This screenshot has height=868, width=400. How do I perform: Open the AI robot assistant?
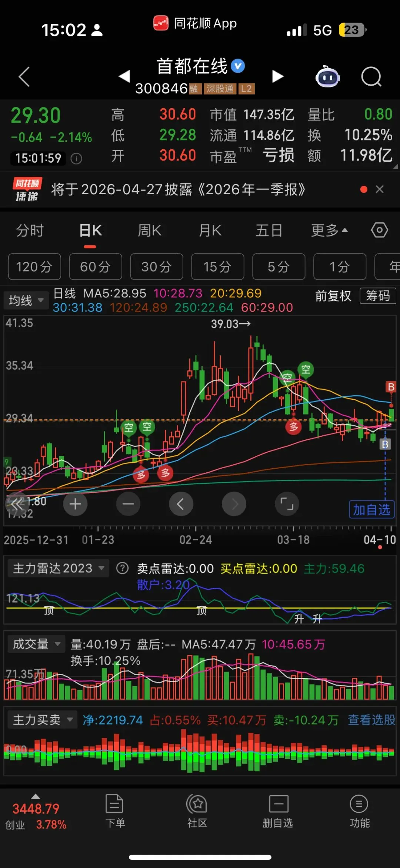click(x=327, y=76)
